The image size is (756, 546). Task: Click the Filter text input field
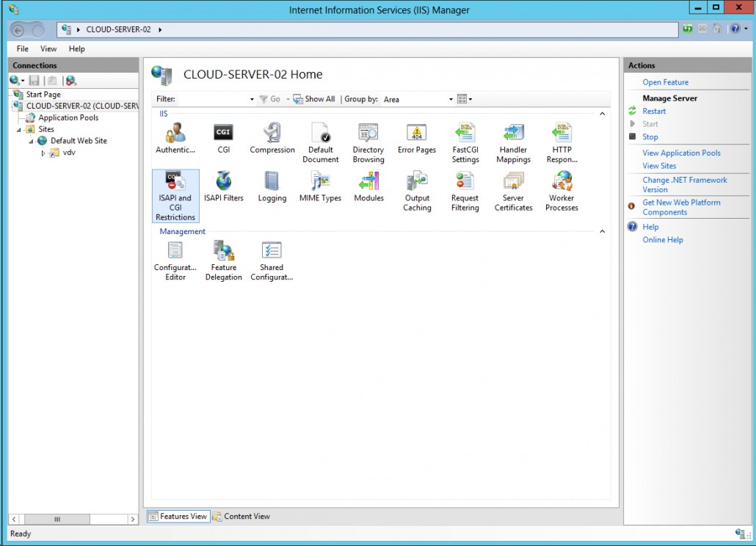click(212, 99)
